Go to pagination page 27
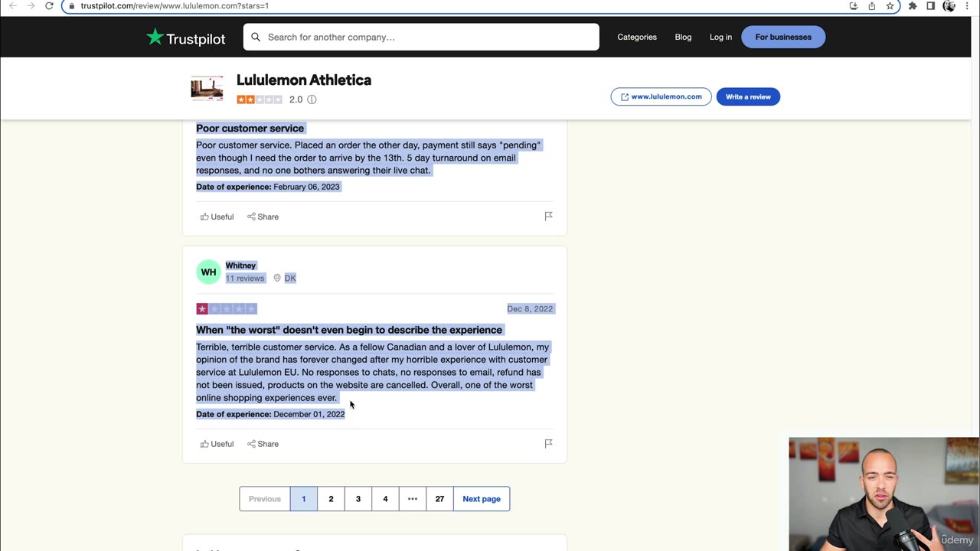Viewport: 980px width, 551px height. [439, 499]
